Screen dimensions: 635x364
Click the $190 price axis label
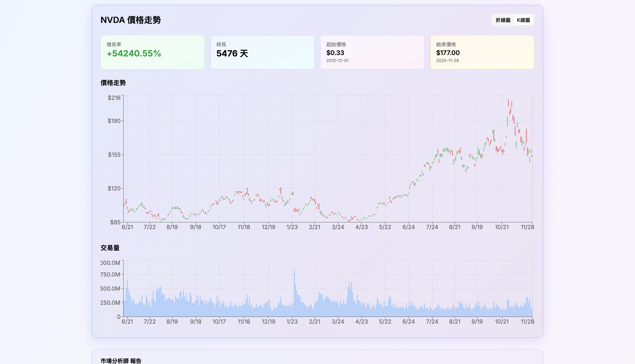114,121
